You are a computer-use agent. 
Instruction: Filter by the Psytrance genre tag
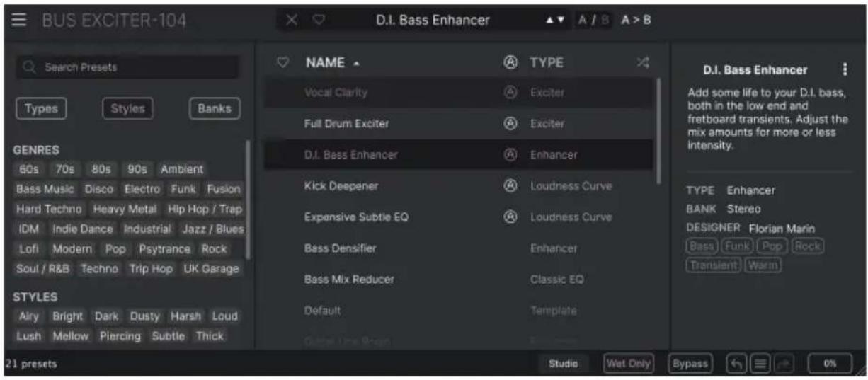164,249
